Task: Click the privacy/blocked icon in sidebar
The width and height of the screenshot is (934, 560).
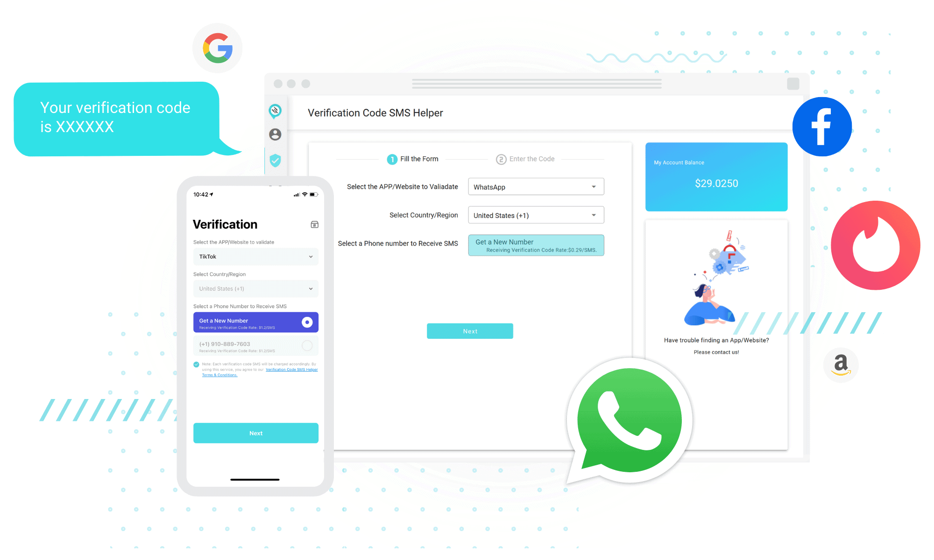Action: (274, 111)
